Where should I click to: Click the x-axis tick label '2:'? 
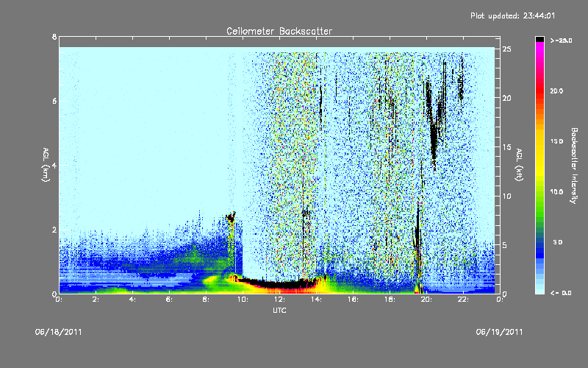click(x=97, y=300)
